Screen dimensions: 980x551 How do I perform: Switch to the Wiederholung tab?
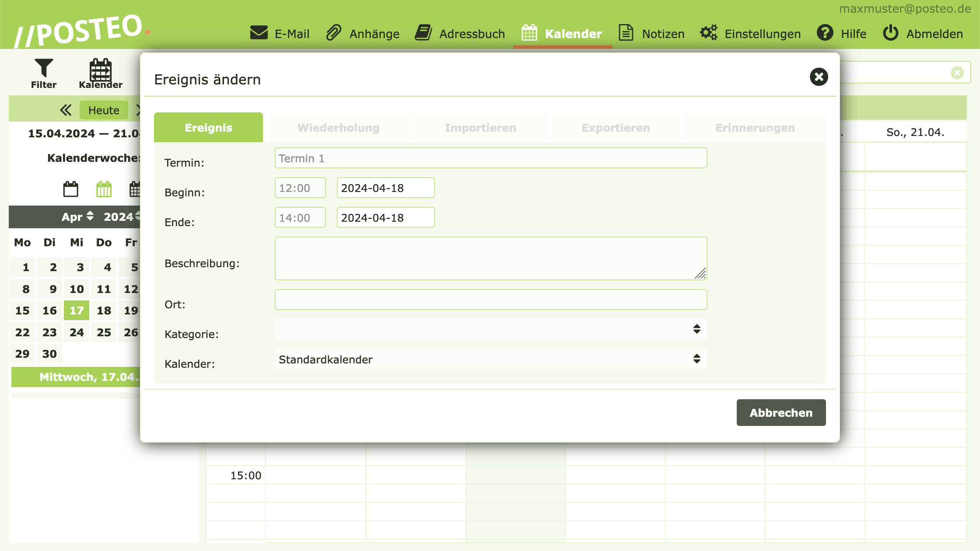pos(338,128)
